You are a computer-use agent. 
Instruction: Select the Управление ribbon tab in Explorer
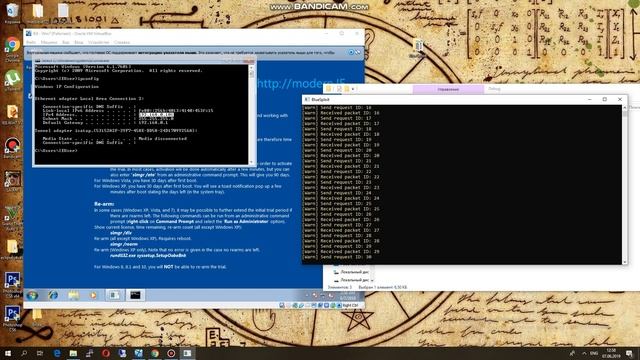[x=448, y=89]
